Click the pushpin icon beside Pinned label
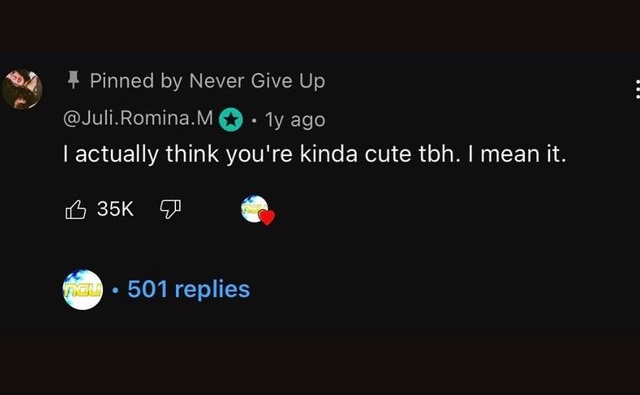 click(x=73, y=80)
